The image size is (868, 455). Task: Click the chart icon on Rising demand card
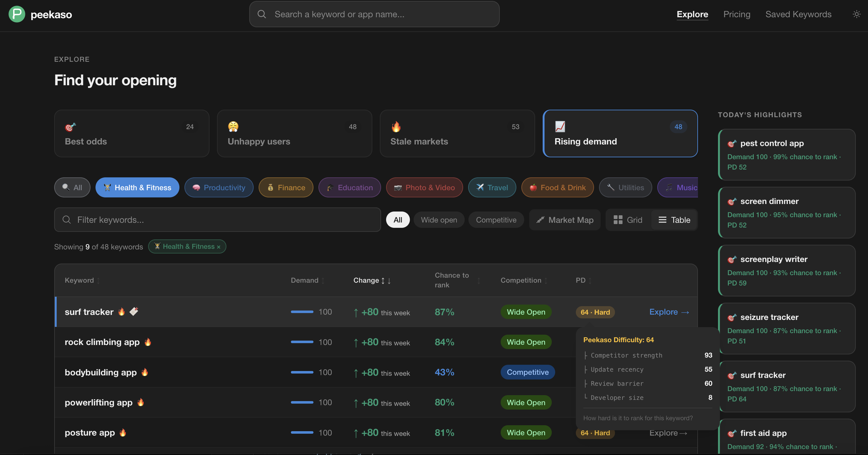click(560, 127)
